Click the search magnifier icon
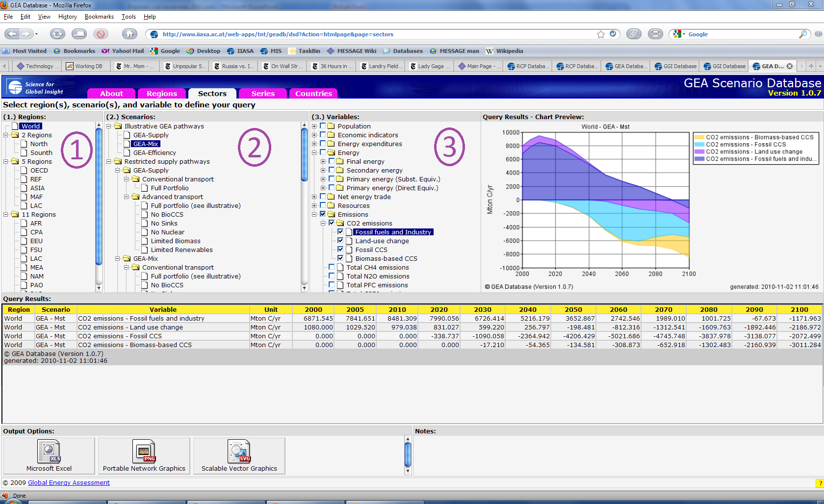This screenshot has width=824, height=504. [802, 34]
